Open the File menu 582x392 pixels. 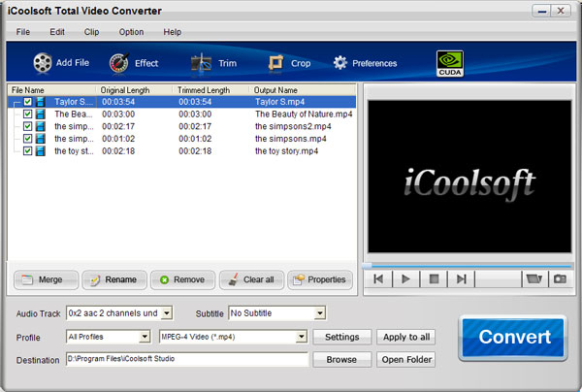tap(23, 32)
